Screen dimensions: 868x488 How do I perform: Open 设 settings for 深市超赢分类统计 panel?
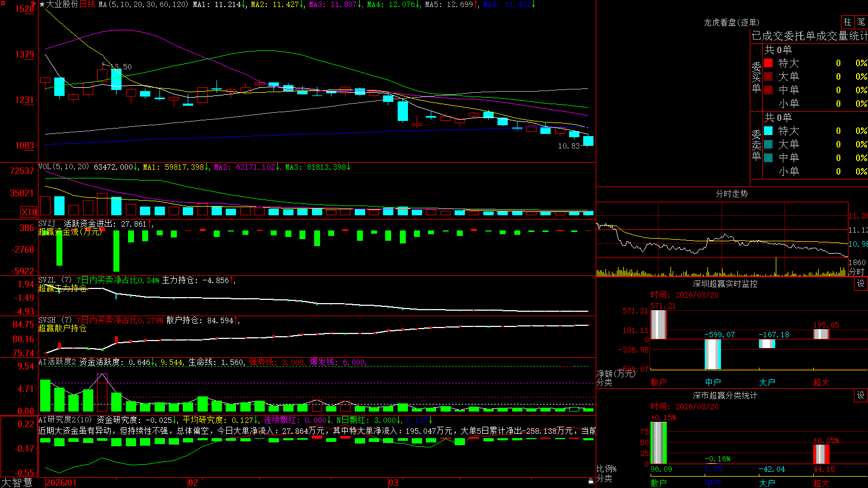tap(860, 395)
